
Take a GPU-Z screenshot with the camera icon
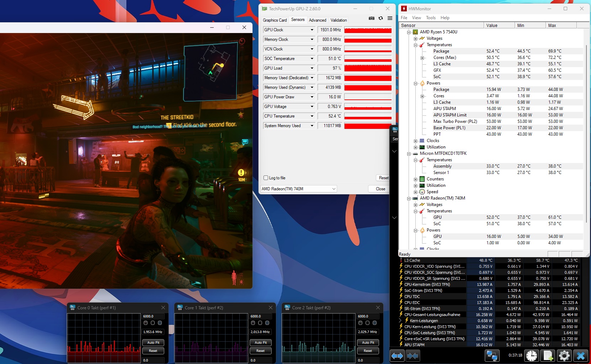point(372,18)
